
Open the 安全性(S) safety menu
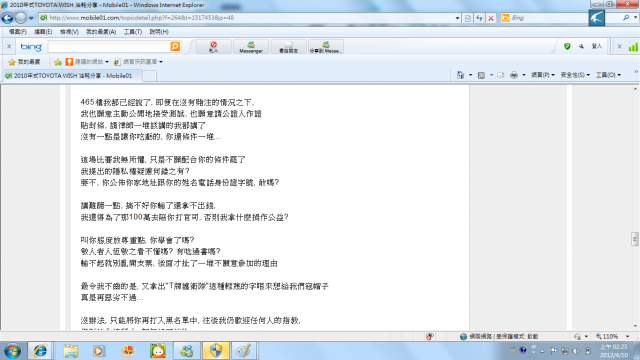(x=575, y=75)
